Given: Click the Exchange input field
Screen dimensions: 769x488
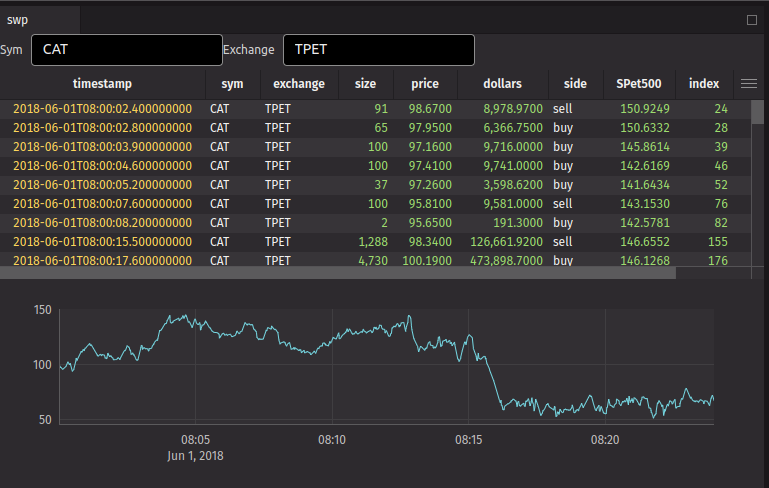Looking at the screenshot, I should click(378, 50).
